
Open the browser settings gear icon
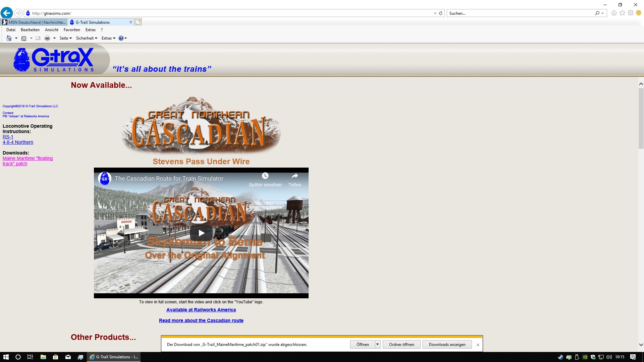point(631,13)
